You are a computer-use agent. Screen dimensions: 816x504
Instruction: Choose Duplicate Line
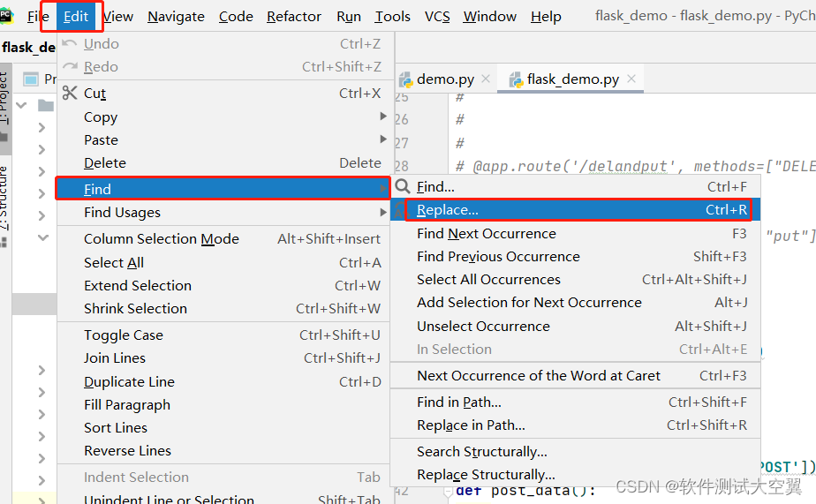click(223, 382)
